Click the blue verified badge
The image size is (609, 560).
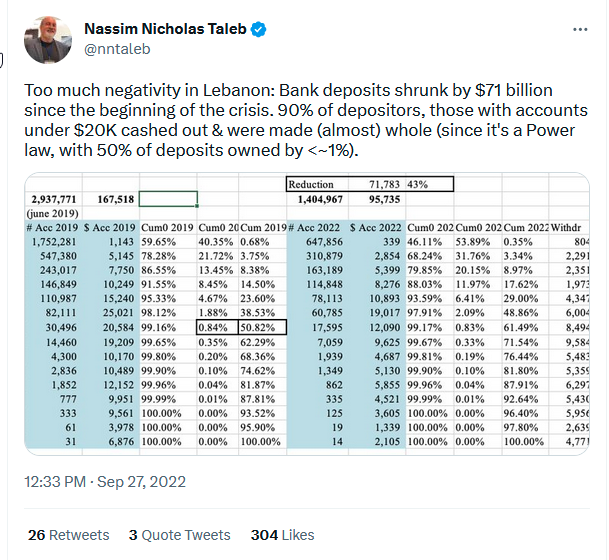coord(258,29)
